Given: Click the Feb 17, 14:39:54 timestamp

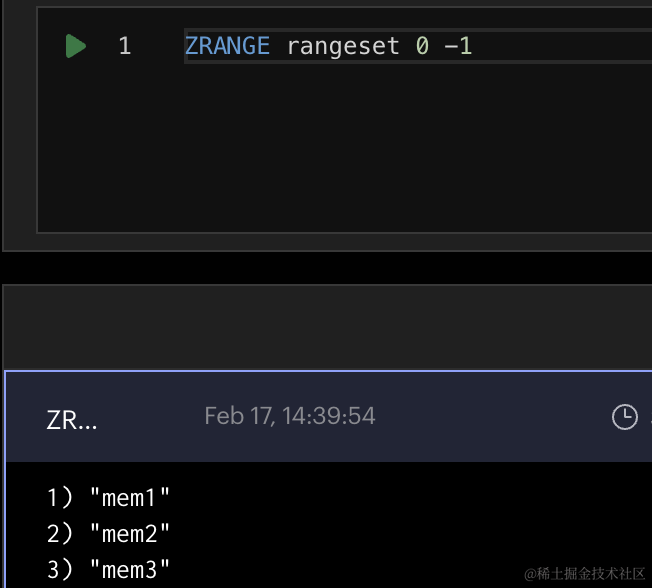Looking at the screenshot, I should pos(290,416).
